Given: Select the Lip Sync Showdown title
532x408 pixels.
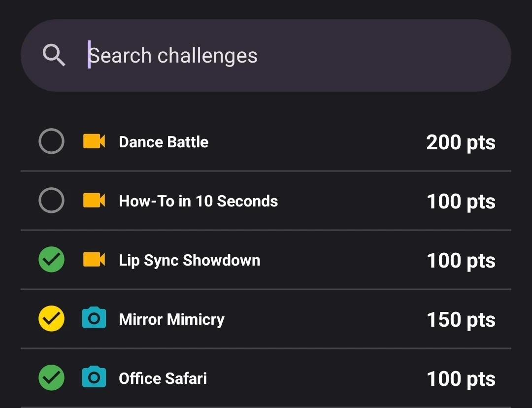Looking at the screenshot, I should pyautogui.click(x=189, y=260).
